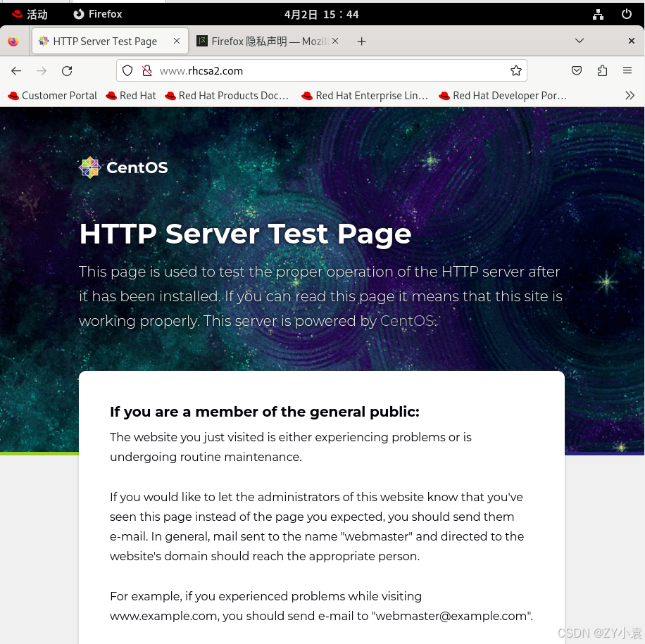
Task: Click the network status icon in top bar
Action: 598,14
